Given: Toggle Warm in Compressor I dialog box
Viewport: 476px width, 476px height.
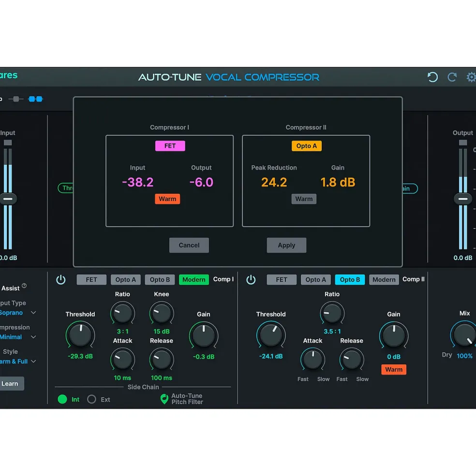Looking at the screenshot, I should (167, 199).
